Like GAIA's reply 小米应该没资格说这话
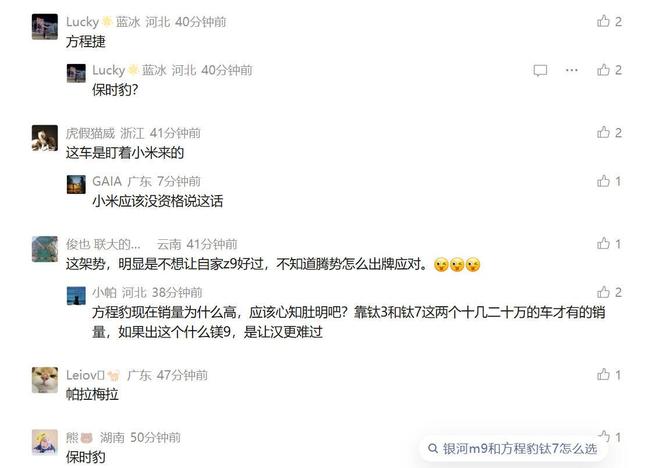The width and height of the screenshot is (660, 468). click(603, 181)
